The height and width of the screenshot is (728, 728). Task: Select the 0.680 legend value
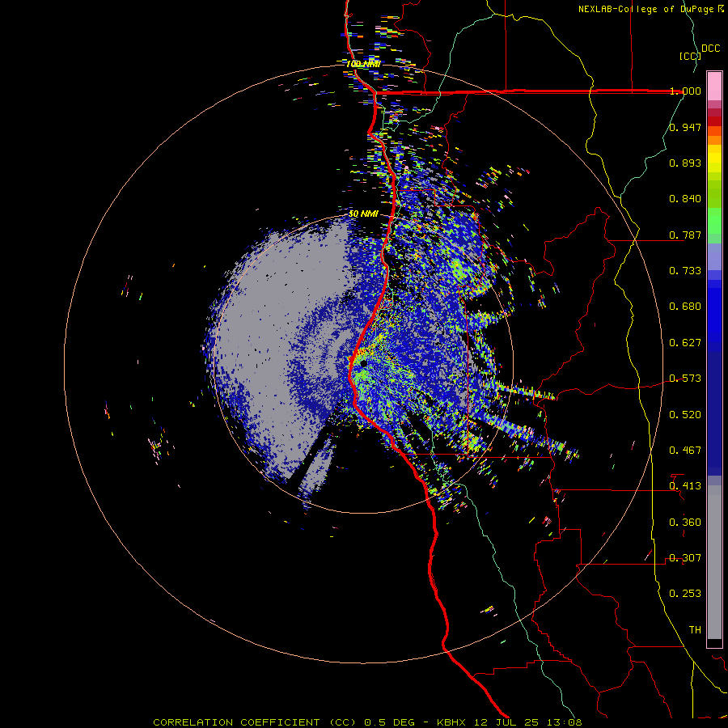pos(685,307)
